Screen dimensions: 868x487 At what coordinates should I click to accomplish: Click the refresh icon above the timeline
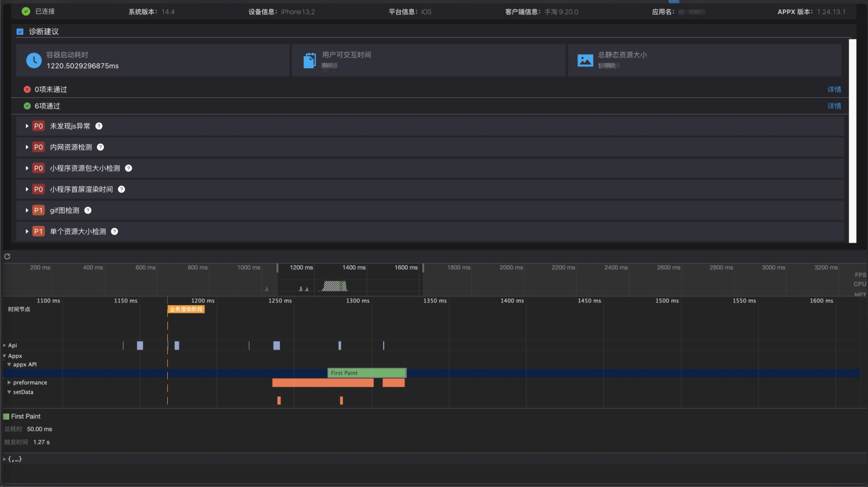click(x=7, y=257)
